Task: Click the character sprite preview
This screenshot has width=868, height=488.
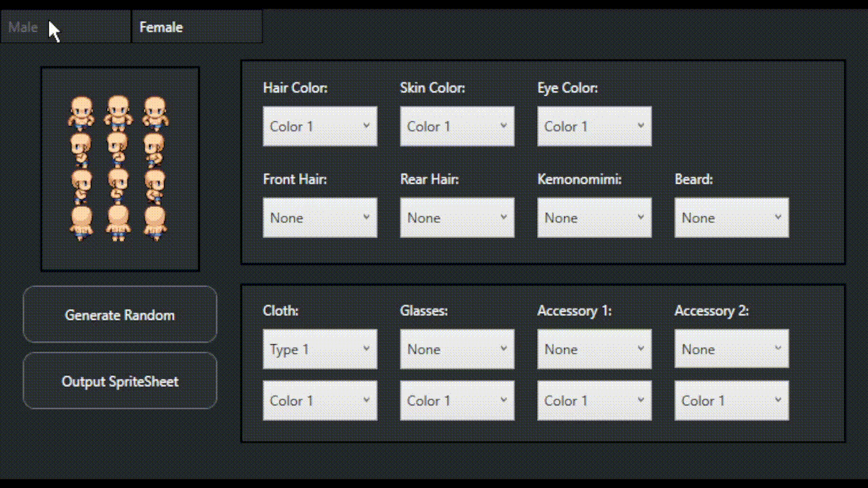Action: (x=119, y=169)
